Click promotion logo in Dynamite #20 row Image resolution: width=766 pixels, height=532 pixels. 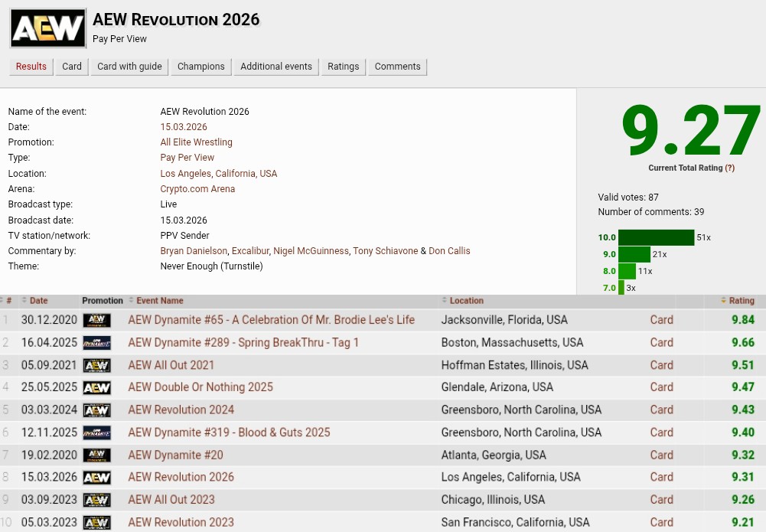tap(96, 455)
